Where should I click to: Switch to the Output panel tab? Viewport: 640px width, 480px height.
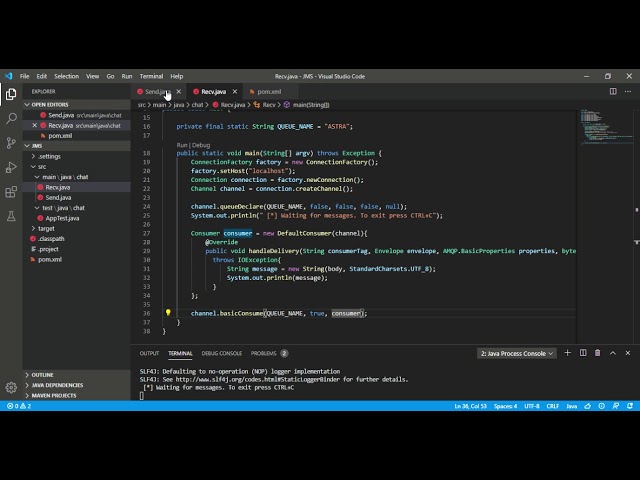coord(149,353)
